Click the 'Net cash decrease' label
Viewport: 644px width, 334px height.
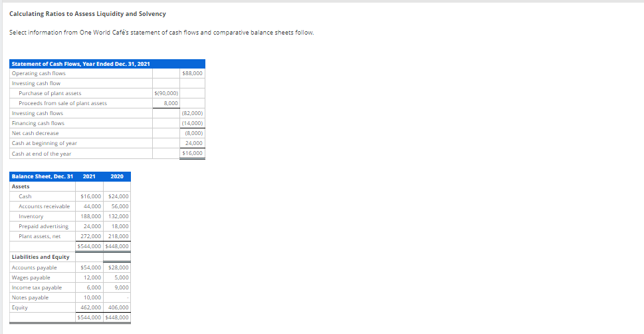(x=35, y=133)
